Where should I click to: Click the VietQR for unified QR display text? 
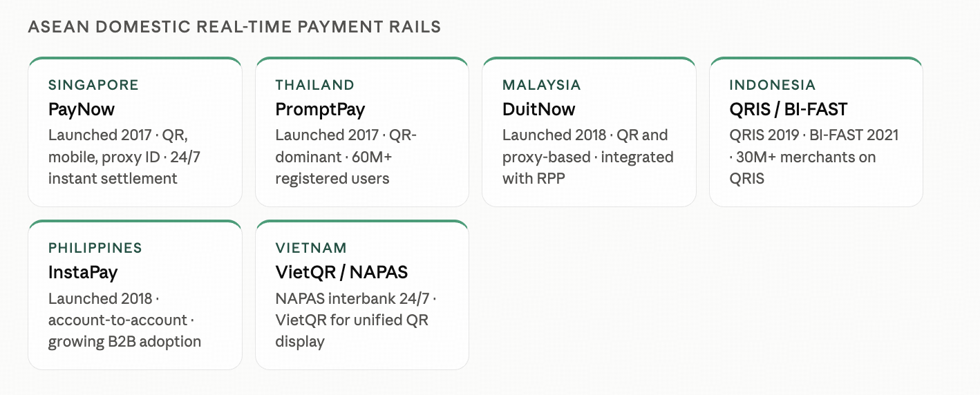352,331
